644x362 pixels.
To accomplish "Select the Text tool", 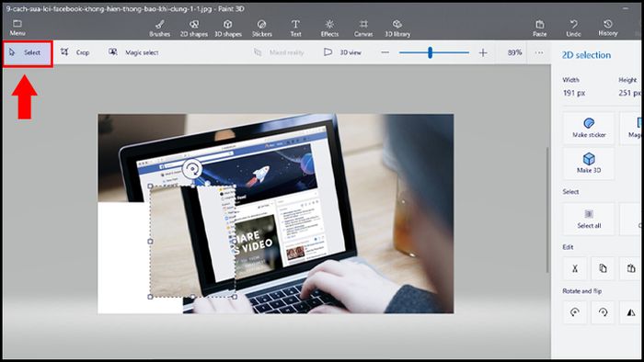I will coord(295,28).
